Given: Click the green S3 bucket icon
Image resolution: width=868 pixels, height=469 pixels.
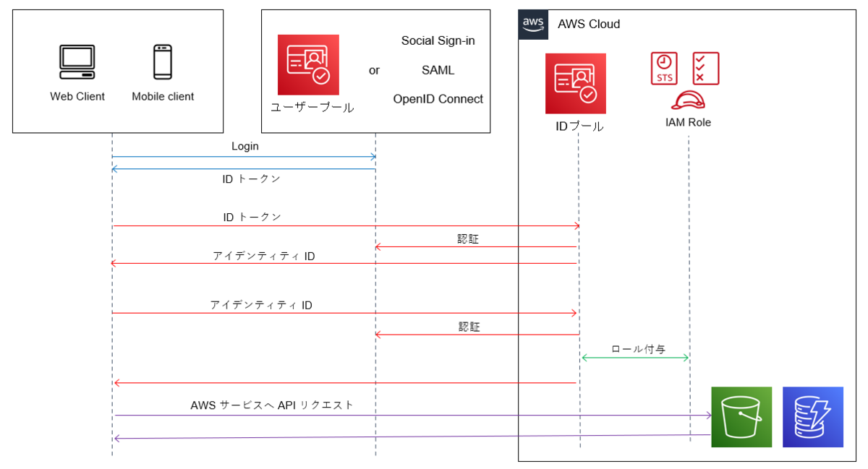Looking at the screenshot, I should pyautogui.click(x=741, y=417).
